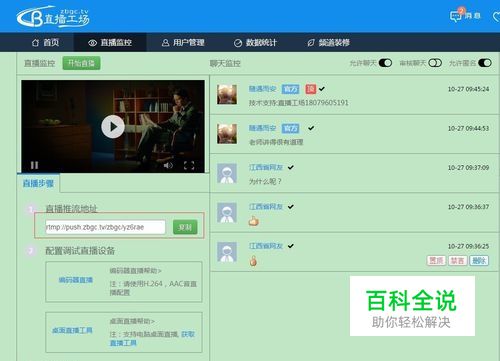The image size is (500, 361).
Task: Enter fullscreen with the video's fullscreen icon
Action: coord(189,165)
